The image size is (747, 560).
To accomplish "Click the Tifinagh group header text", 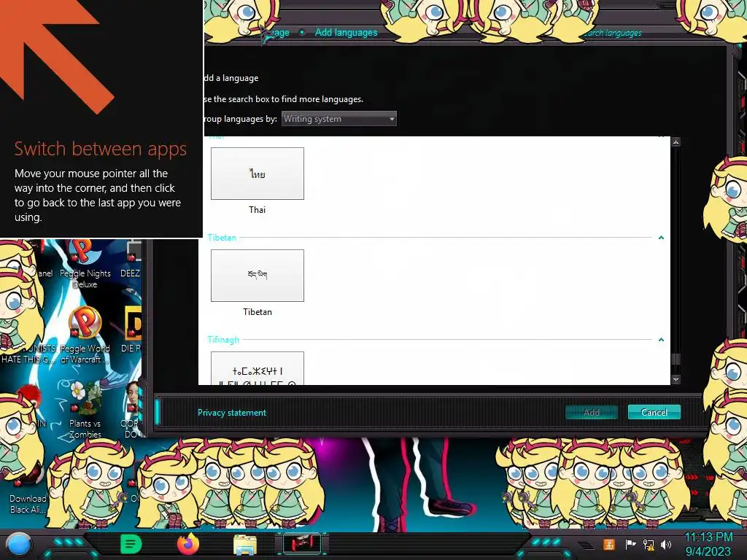I will (223, 340).
